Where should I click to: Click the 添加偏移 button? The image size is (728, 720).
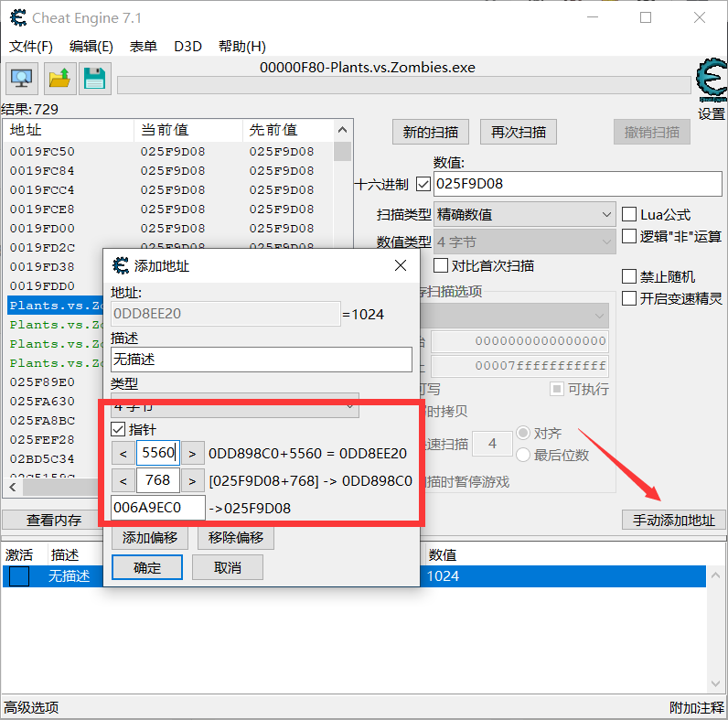[150, 537]
